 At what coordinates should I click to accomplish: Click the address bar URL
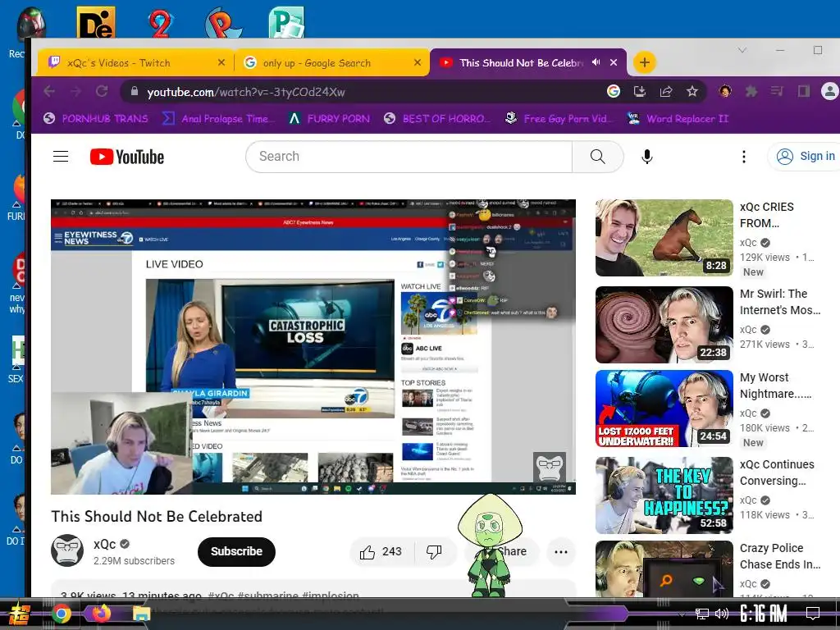(x=246, y=92)
